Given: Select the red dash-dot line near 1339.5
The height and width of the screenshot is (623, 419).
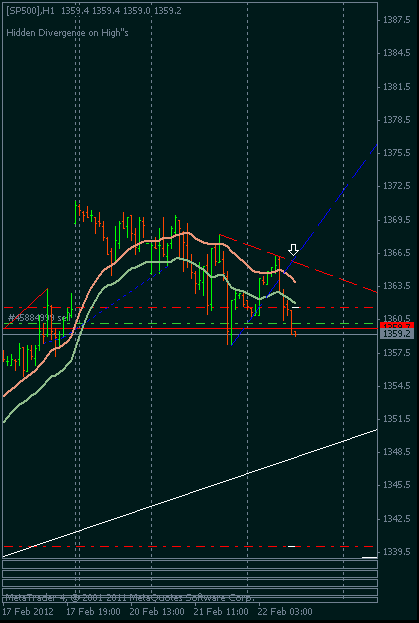Looking at the screenshot, I should coord(190,547).
